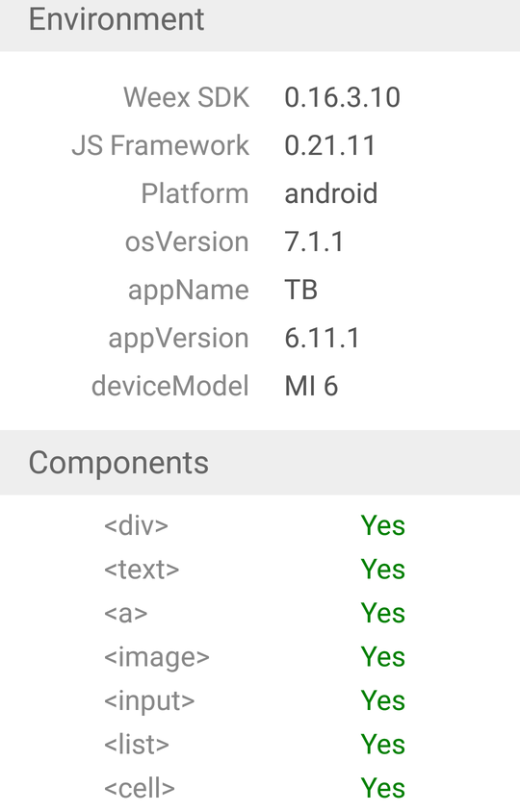Image resolution: width=520 pixels, height=812 pixels.
Task: Select the Yes status beside <image>
Action: pos(382,657)
